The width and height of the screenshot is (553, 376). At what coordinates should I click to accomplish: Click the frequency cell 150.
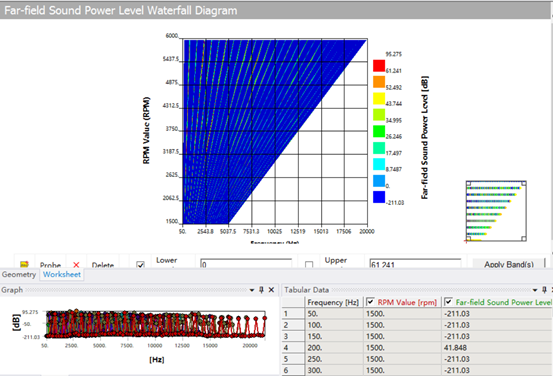tap(334, 336)
